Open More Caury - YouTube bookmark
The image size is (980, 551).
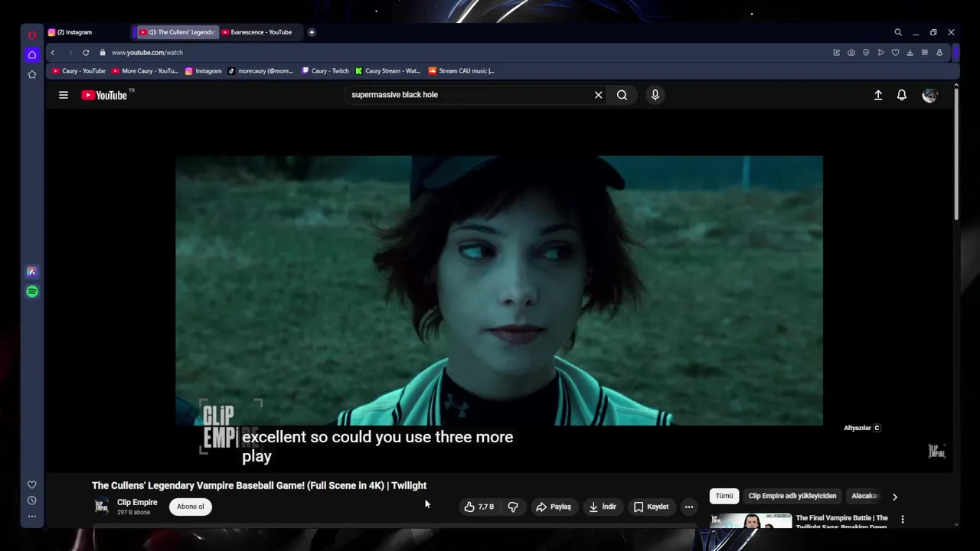[145, 71]
